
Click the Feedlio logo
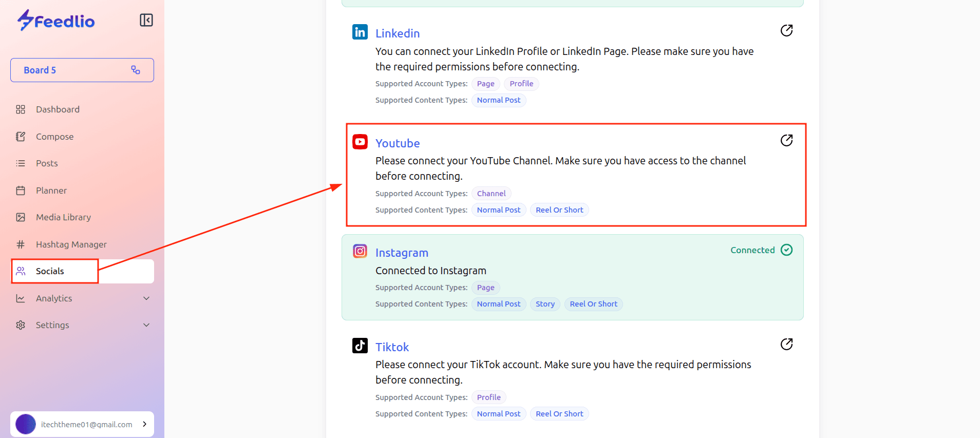click(x=56, y=21)
